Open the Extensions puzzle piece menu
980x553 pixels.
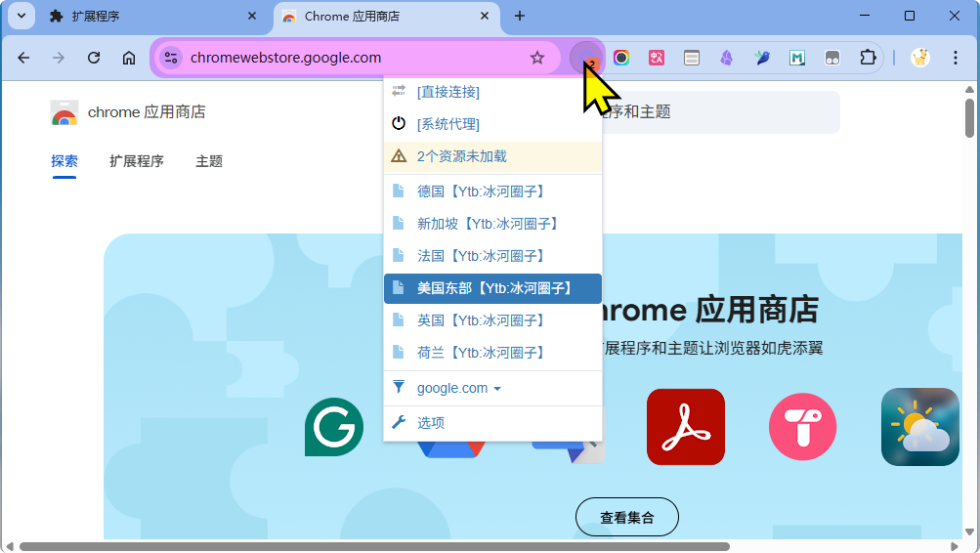[x=868, y=58]
